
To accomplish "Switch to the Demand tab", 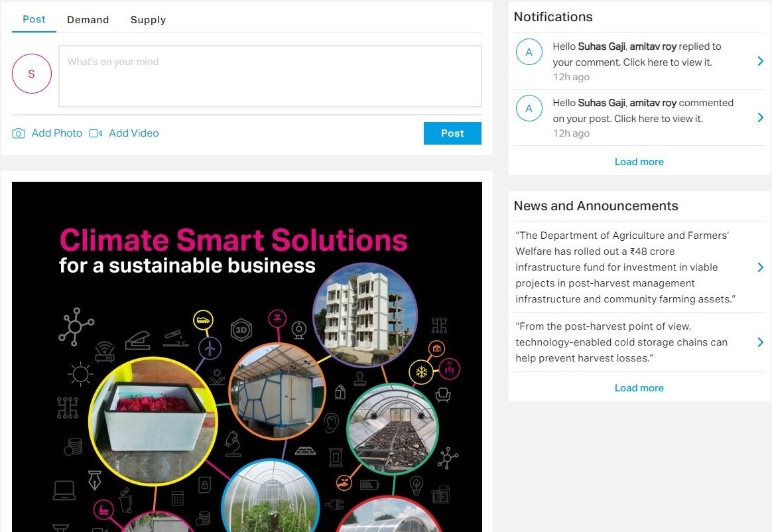I will click(88, 20).
